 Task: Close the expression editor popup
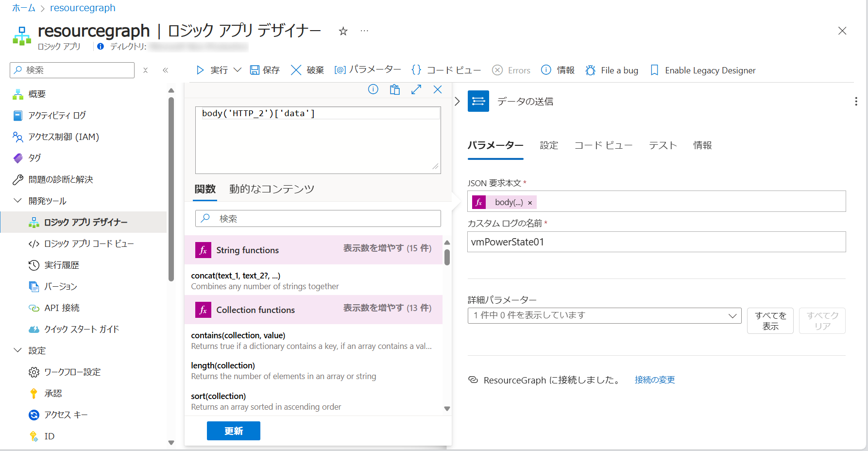[x=438, y=89]
